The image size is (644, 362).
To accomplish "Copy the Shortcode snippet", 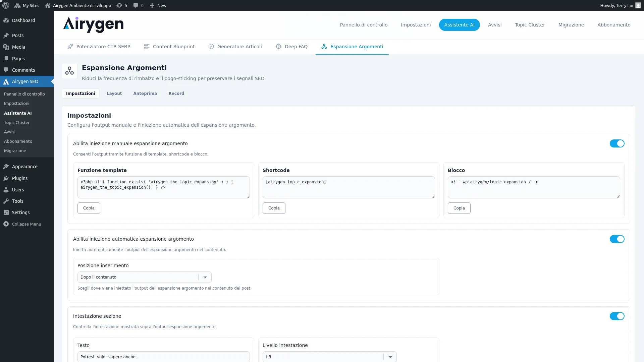I will (x=274, y=208).
